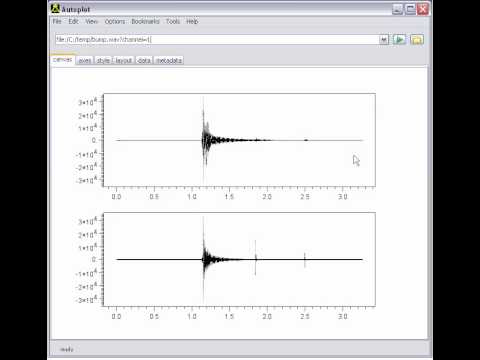The width and height of the screenshot is (480, 360).
Task: Expand the address bar history dropdown
Action: [384, 40]
